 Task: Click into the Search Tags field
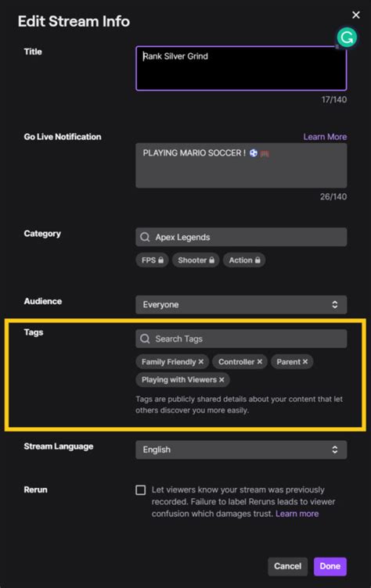click(x=241, y=339)
